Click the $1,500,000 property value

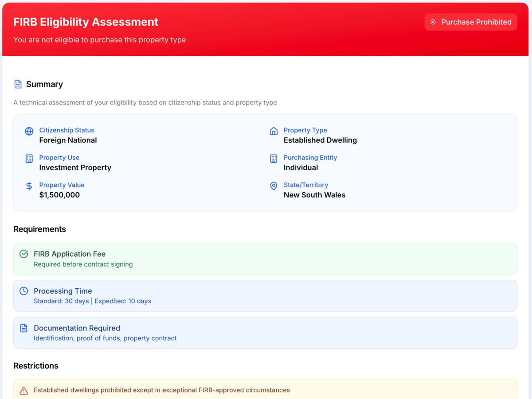(x=59, y=195)
